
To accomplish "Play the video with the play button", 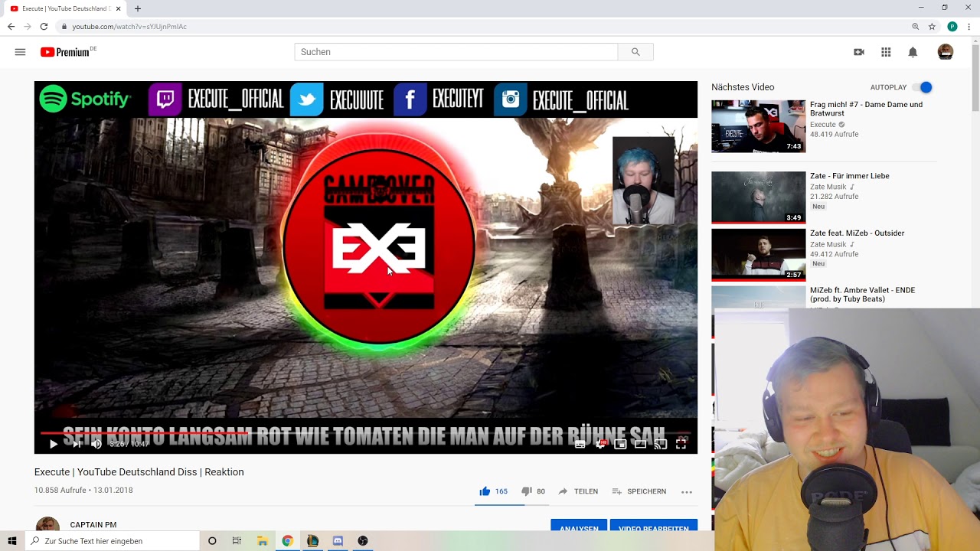I will [x=53, y=444].
